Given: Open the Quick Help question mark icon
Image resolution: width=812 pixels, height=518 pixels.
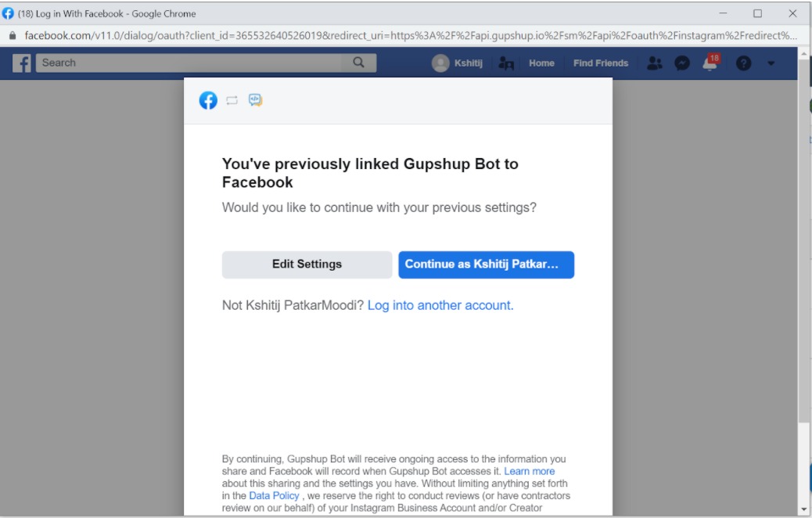Looking at the screenshot, I should 743,63.
